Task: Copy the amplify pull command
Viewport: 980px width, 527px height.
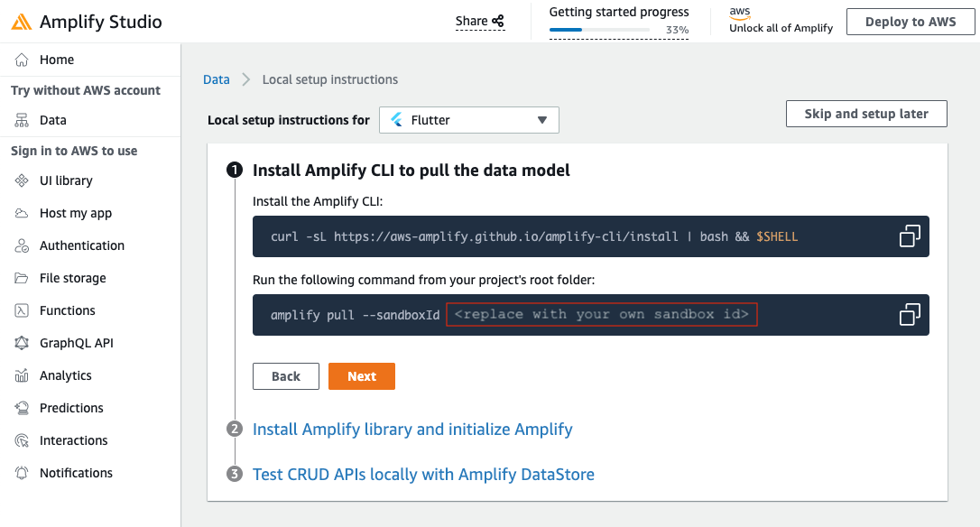Action: 910,314
